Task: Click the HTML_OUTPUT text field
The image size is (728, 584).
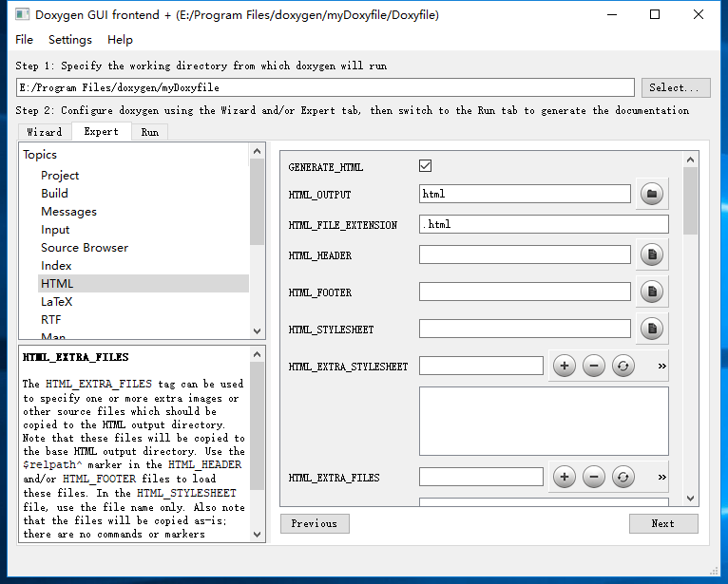Action: [x=525, y=194]
